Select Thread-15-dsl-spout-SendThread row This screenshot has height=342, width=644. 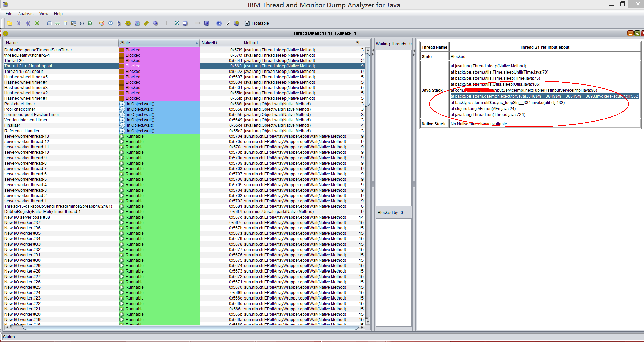(x=184, y=206)
